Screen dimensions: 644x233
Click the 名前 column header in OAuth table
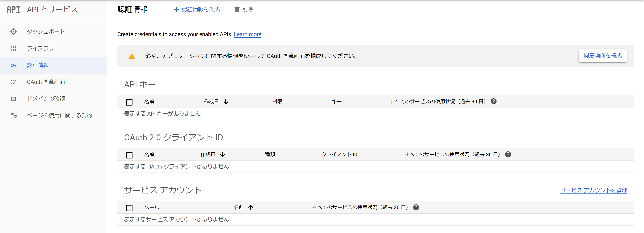click(149, 155)
